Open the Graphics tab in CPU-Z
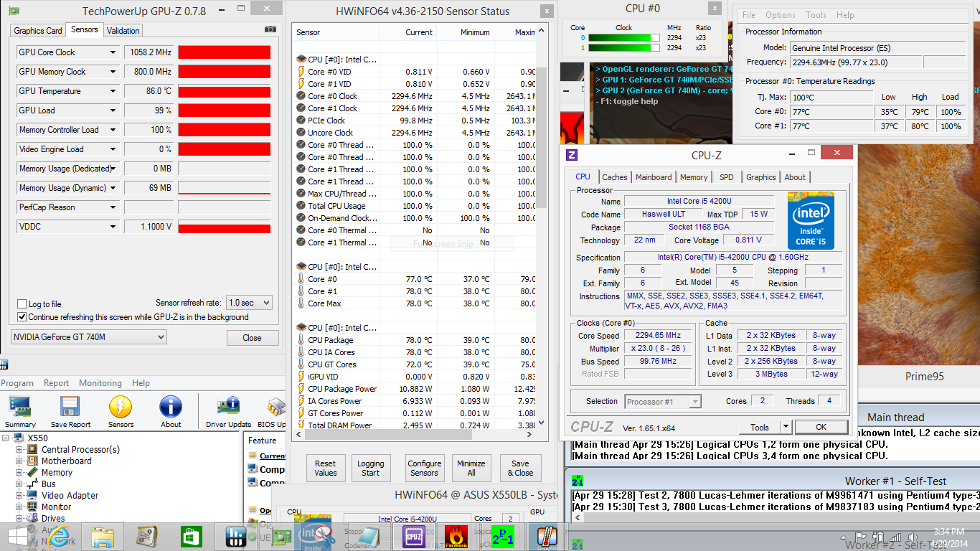The image size is (980, 551). click(x=761, y=177)
